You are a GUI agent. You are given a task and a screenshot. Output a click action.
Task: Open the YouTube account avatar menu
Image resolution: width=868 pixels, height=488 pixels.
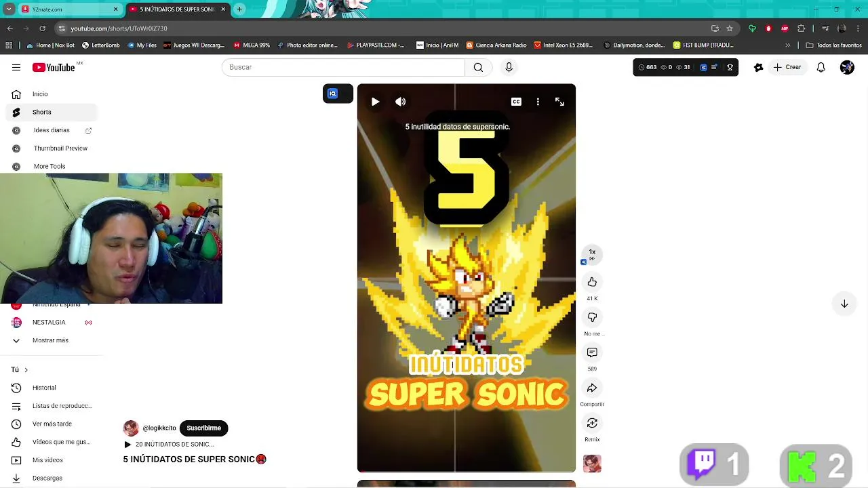point(847,67)
